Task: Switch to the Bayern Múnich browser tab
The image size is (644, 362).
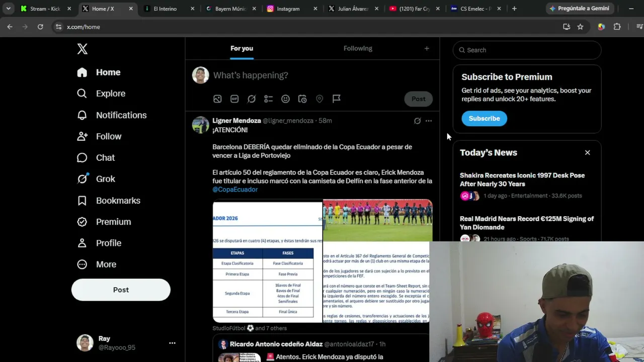Action: (x=230, y=9)
